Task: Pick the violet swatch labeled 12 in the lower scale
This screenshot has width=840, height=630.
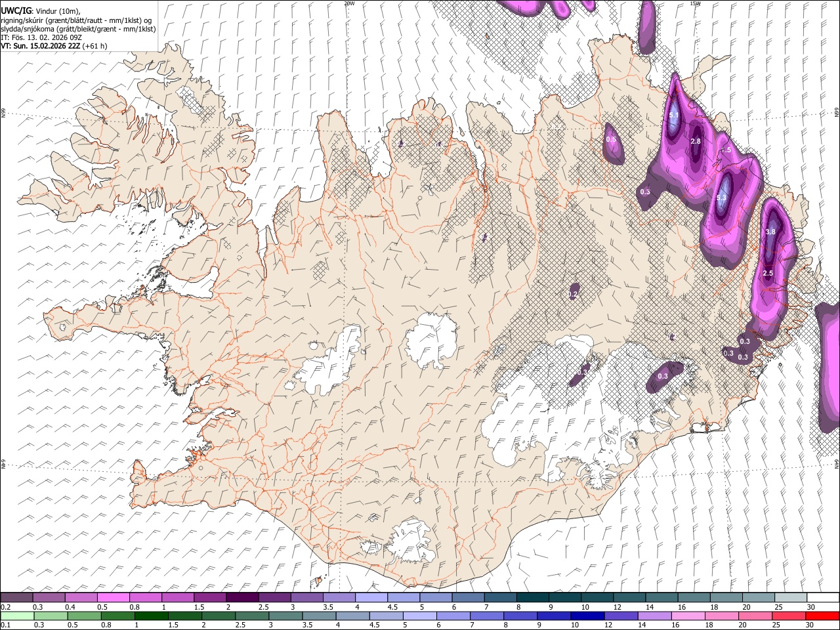Action: coord(621,616)
